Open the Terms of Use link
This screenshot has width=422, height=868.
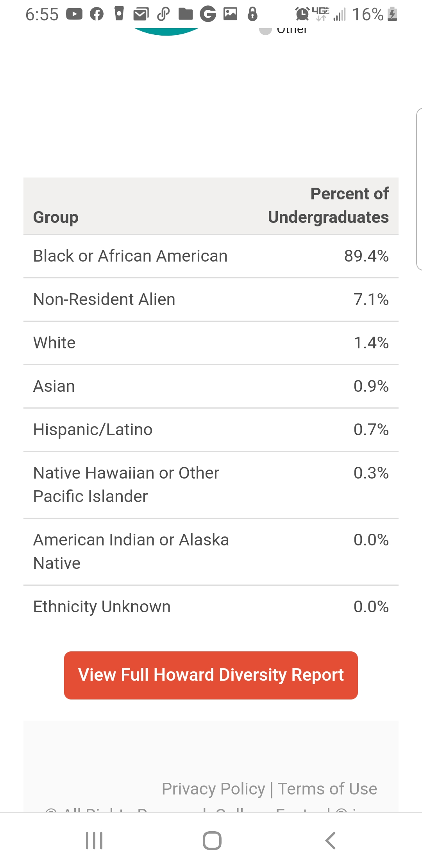327,789
